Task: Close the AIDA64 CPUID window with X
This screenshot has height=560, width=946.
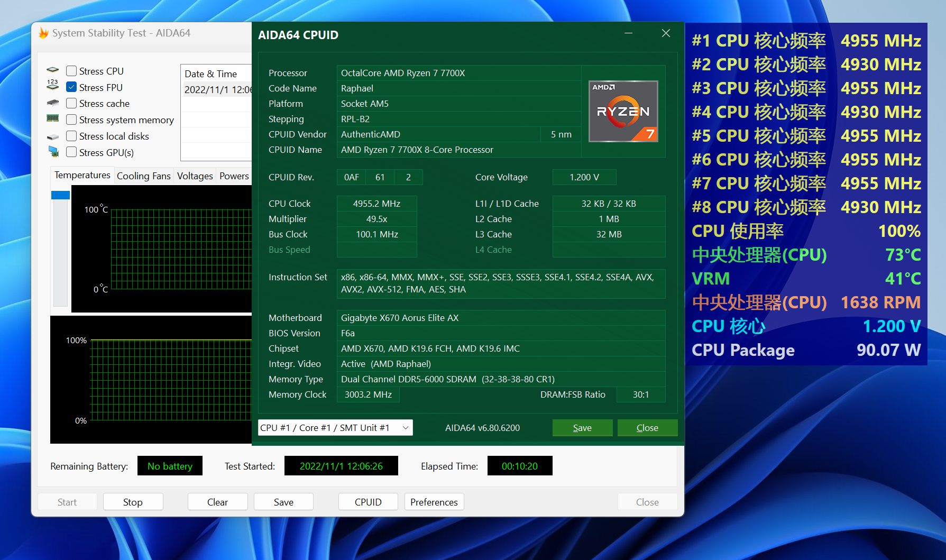Action: (x=666, y=33)
